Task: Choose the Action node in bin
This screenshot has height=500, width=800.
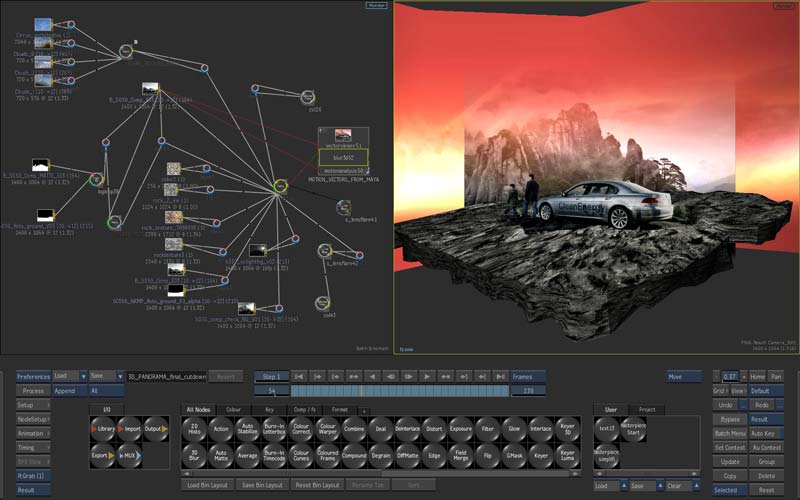Action: point(221,429)
